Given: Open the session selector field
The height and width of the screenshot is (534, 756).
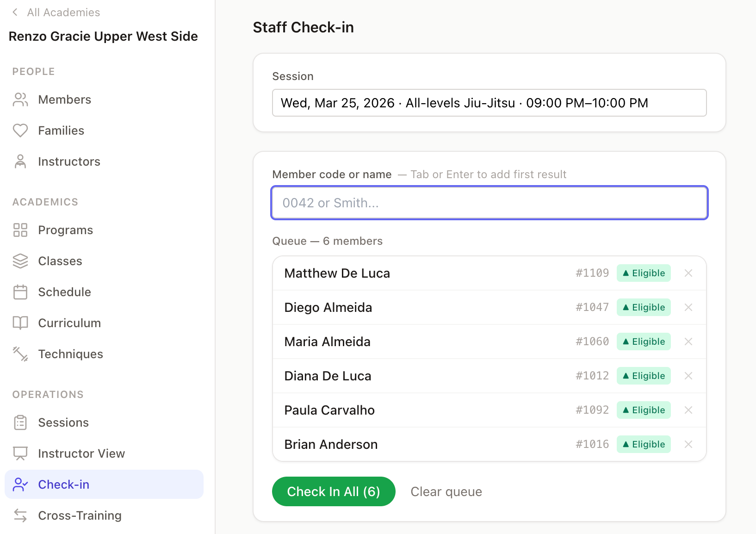Looking at the screenshot, I should pyautogui.click(x=489, y=103).
